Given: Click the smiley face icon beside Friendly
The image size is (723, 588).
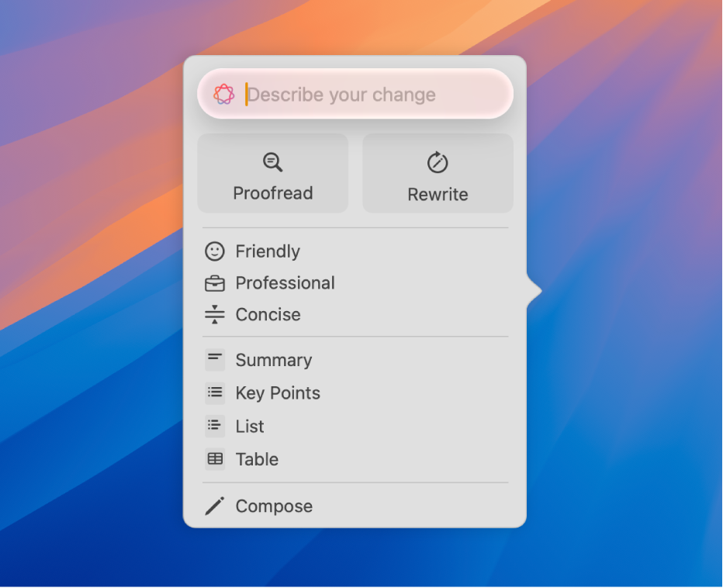Looking at the screenshot, I should [x=215, y=251].
